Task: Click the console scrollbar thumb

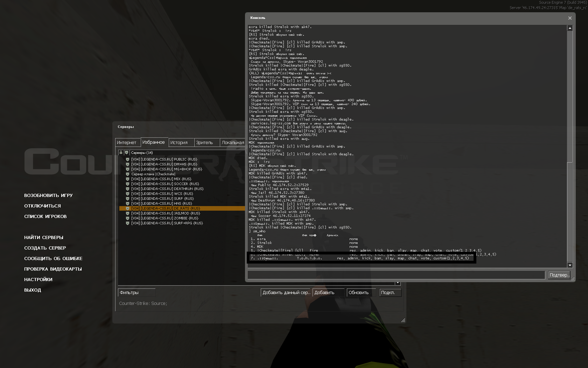Action: [570, 212]
